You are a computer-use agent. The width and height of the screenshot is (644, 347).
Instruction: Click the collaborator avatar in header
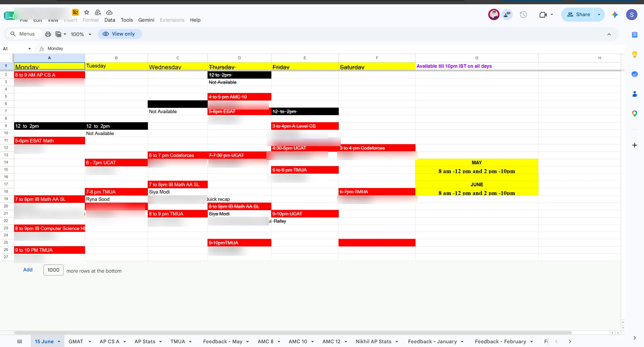point(494,15)
